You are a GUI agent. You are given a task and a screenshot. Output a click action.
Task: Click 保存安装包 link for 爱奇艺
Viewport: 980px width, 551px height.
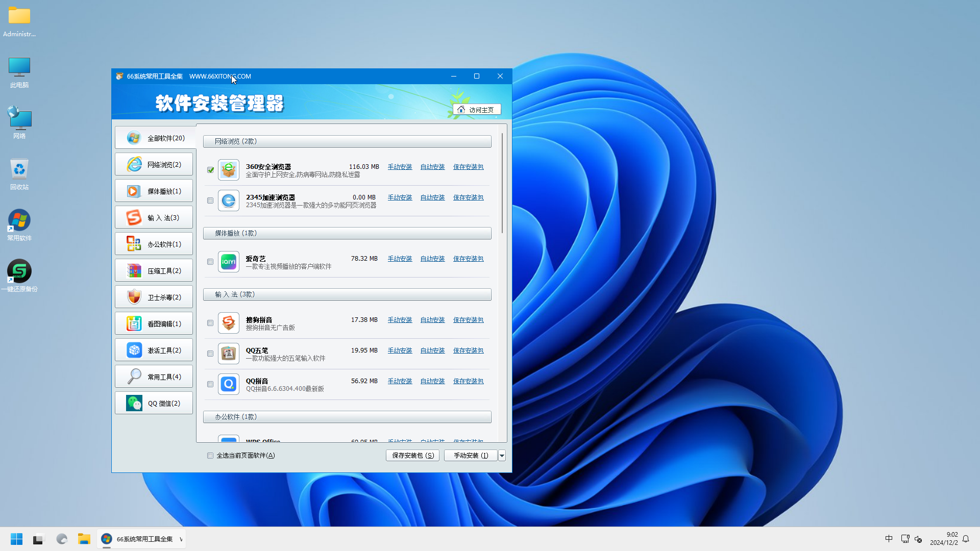(x=468, y=259)
